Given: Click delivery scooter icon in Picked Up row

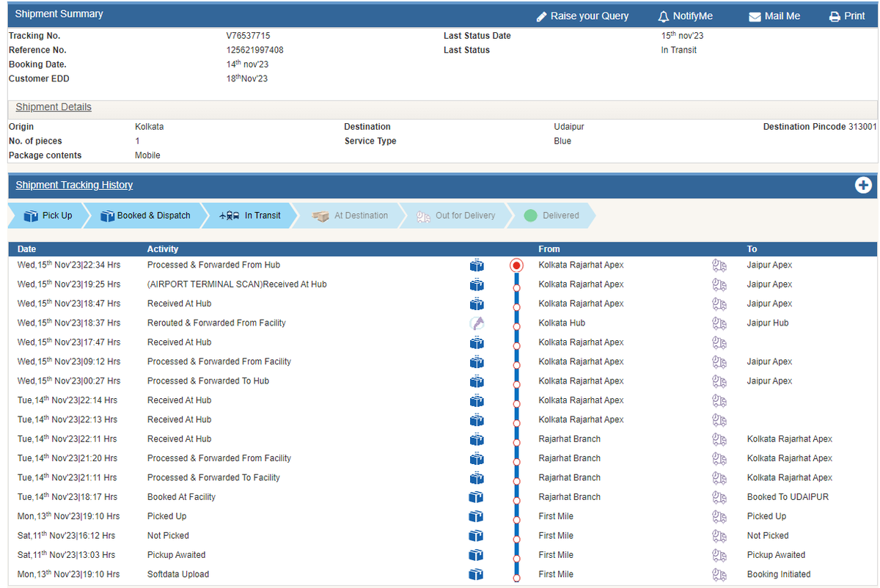Looking at the screenshot, I should (719, 517).
